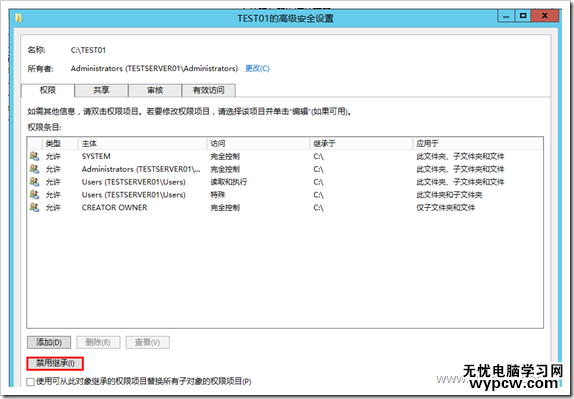Click the owner Administrators (TESTSERVER01\Administrators) text
This screenshot has height=399, width=574.
pos(154,68)
